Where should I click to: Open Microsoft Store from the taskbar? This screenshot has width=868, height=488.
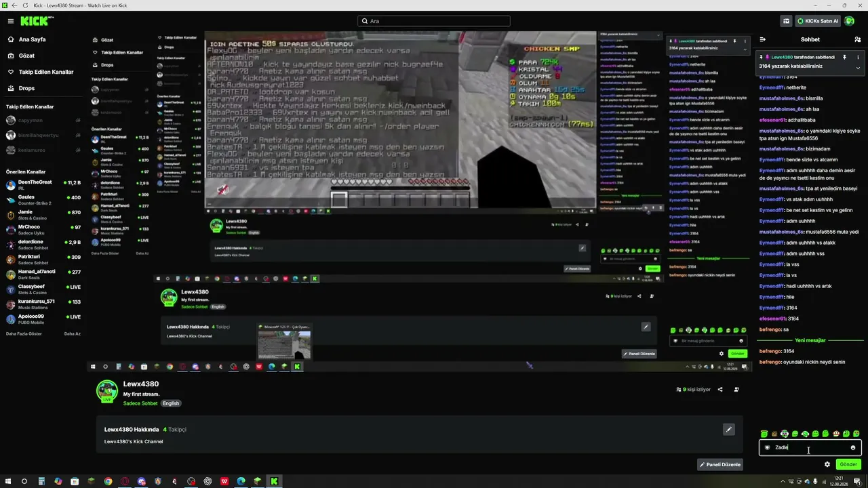(x=75, y=481)
